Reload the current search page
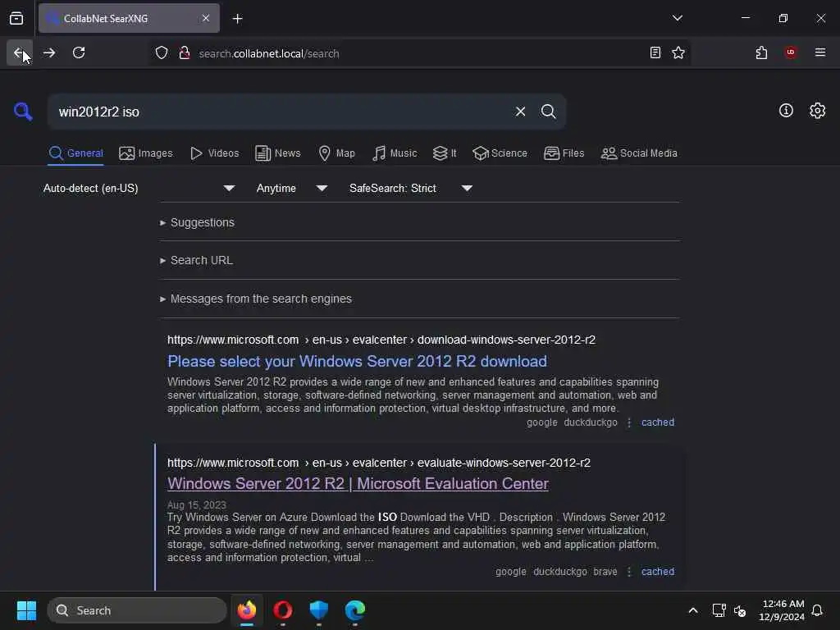Image resolution: width=840 pixels, height=630 pixels. pyautogui.click(x=79, y=52)
